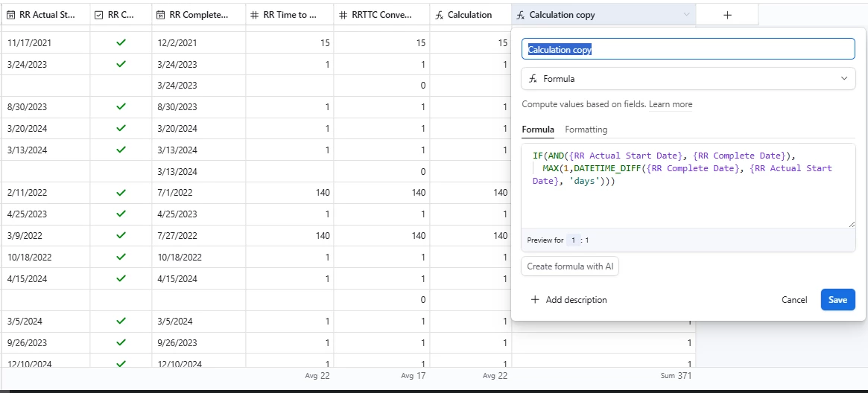The width and height of the screenshot is (868, 393).
Task: Switch to the Formatting tab
Action: coord(586,130)
